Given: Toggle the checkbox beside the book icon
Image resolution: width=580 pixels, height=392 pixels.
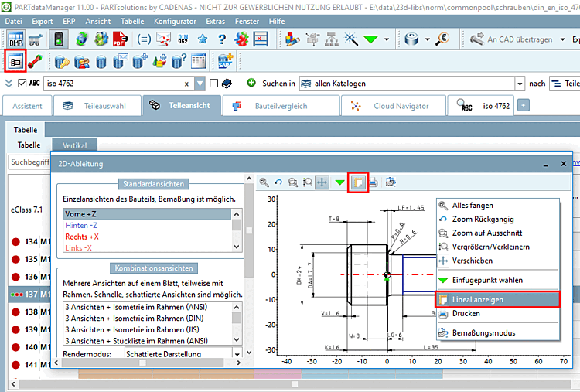Looking at the screenshot, I should click(x=214, y=84).
